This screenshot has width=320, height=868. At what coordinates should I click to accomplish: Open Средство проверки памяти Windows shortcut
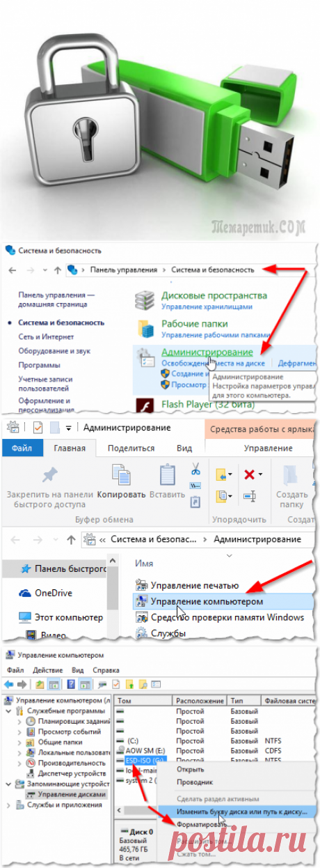tap(220, 617)
